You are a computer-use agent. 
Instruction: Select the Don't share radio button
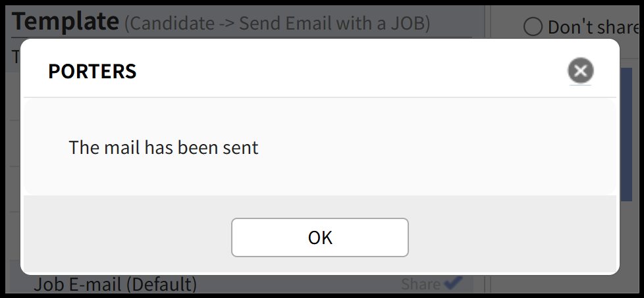coord(533,27)
